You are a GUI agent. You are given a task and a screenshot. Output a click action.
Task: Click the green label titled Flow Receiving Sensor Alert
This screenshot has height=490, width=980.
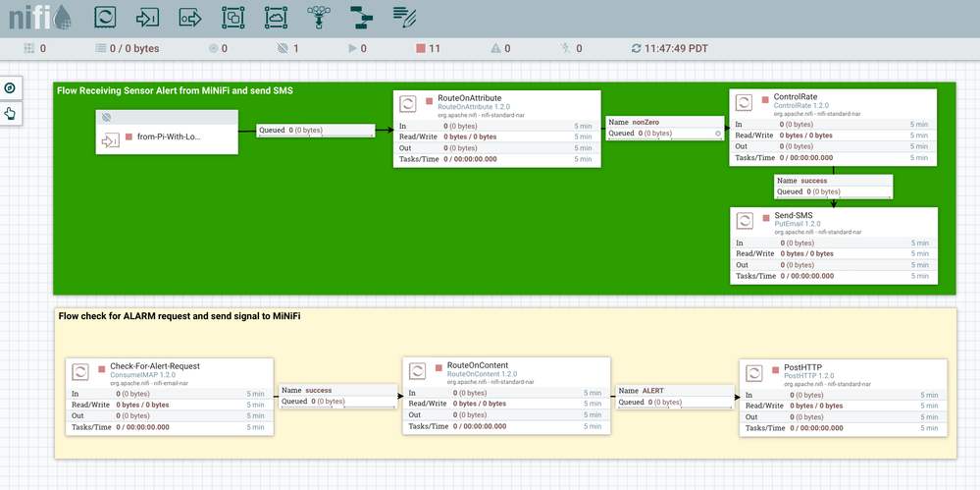(176, 90)
